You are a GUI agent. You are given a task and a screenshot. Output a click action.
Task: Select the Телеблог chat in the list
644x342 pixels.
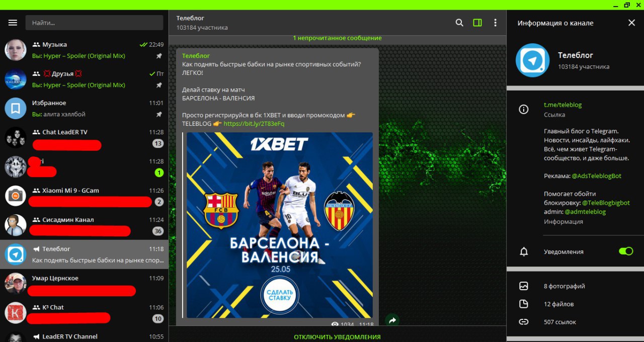click(84, 254)
